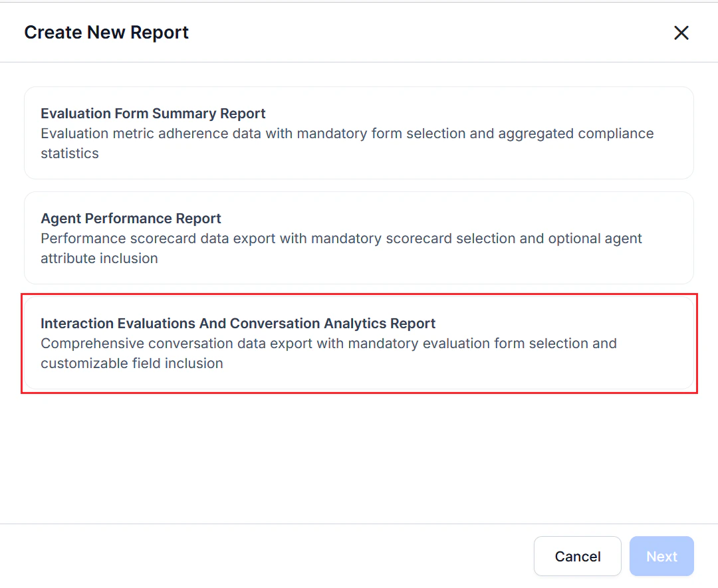Choose Interaction Evaluations And Conversation Analytics Report
718x588 pixels.
pos(359,342)
